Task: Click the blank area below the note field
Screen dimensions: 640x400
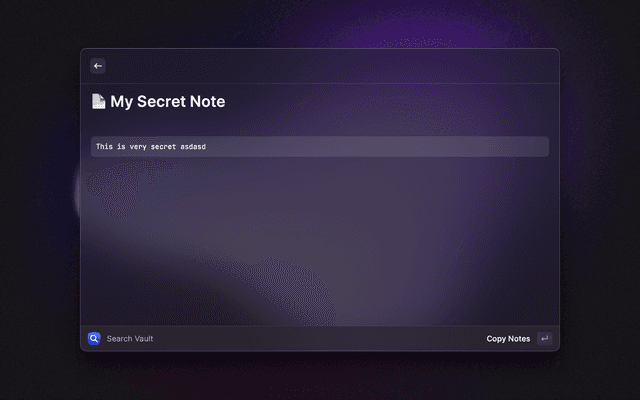Action: 320,241
